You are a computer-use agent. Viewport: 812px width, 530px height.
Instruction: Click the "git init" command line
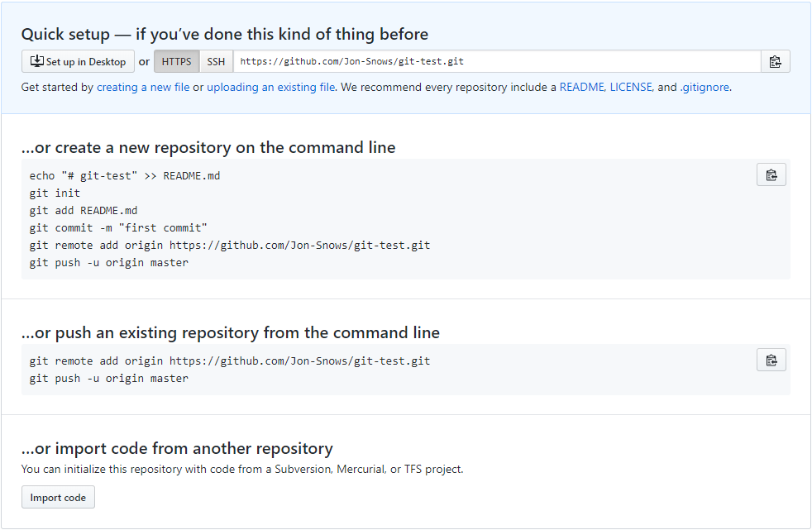tap(55, 193)
